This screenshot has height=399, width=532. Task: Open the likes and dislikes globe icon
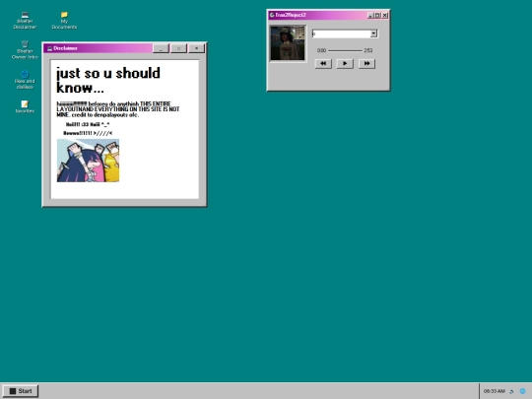click(25, 80)
